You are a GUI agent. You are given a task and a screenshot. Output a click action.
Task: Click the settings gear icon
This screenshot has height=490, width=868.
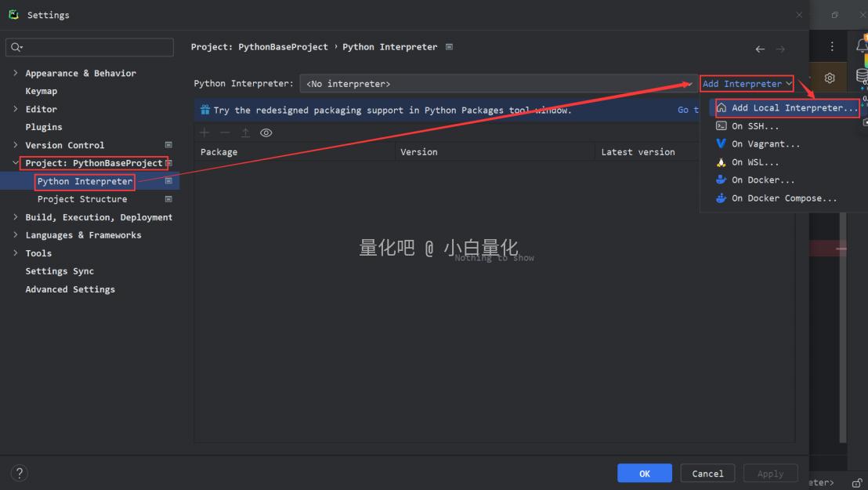coord(830,78)
